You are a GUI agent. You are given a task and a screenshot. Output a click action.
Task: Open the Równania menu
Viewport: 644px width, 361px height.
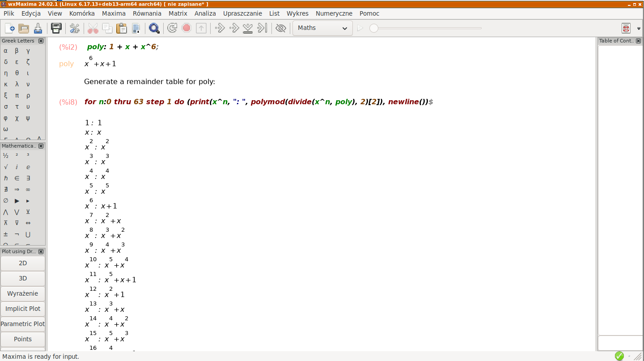point(147,13)
